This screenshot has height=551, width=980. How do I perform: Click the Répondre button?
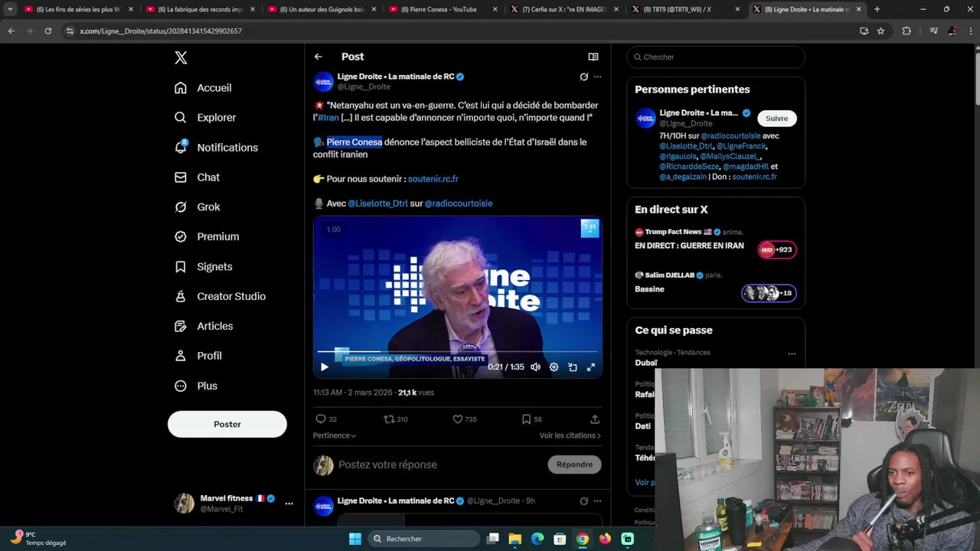574,465
